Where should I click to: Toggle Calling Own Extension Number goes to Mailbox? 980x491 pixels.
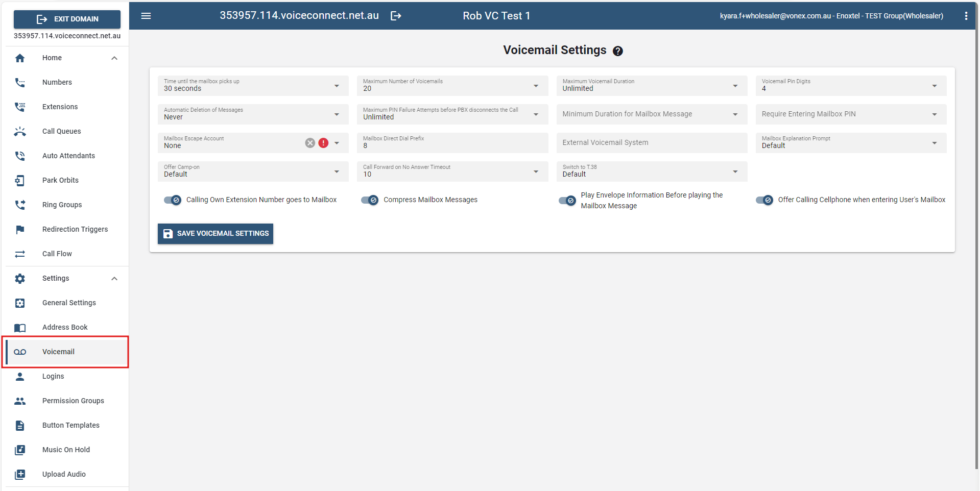[173, 200]
